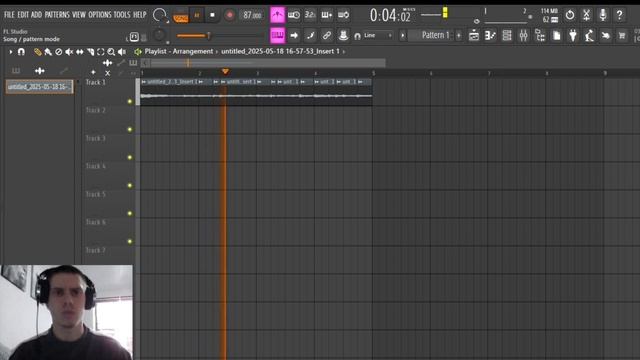Open the Mixer view icon
The width and height of the screenshot is (640, 360).
click(523, 36)
